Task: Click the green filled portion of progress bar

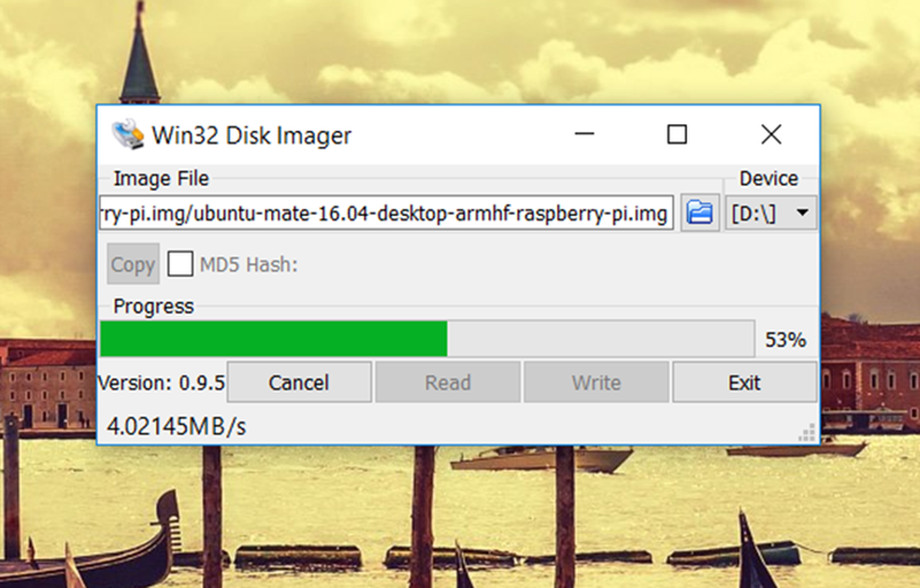Action: click(x=273, y=338)
